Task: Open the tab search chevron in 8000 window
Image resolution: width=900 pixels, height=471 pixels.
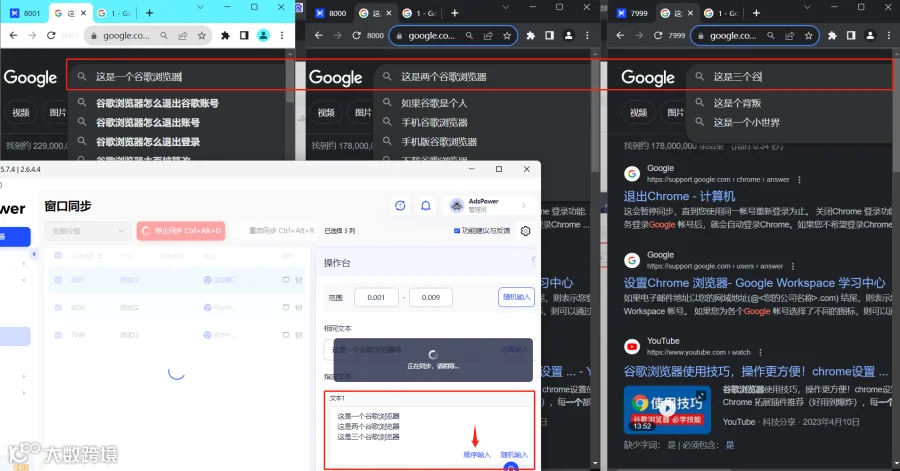Action: coord(505,7)
